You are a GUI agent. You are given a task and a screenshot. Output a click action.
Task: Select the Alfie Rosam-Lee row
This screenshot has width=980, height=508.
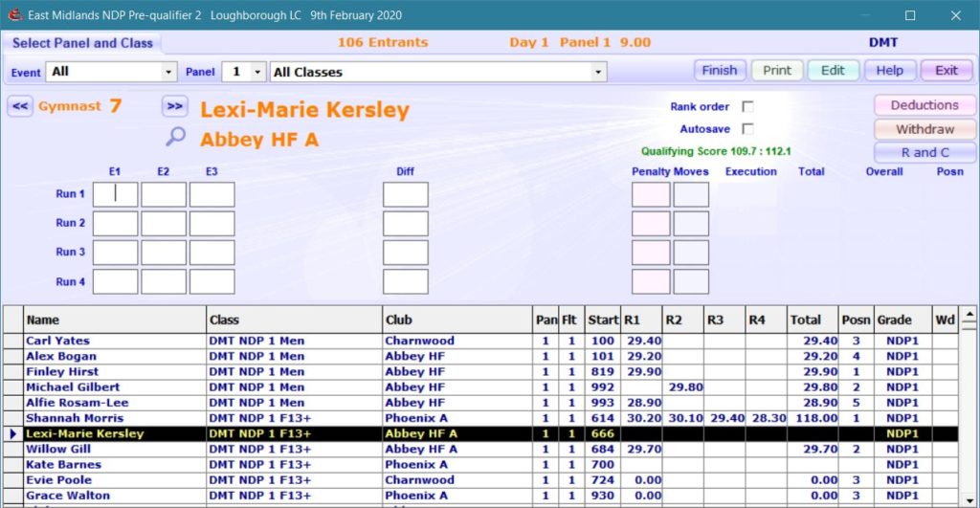point(481,403)
